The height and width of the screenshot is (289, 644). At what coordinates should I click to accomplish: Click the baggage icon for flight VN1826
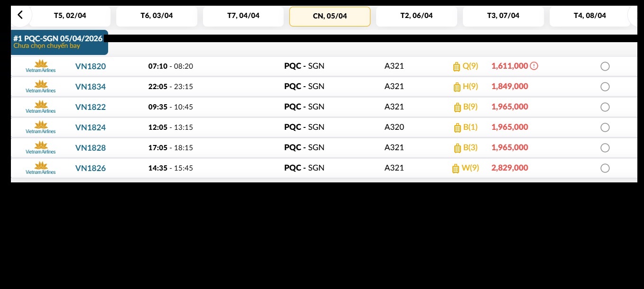pos(456,168)
